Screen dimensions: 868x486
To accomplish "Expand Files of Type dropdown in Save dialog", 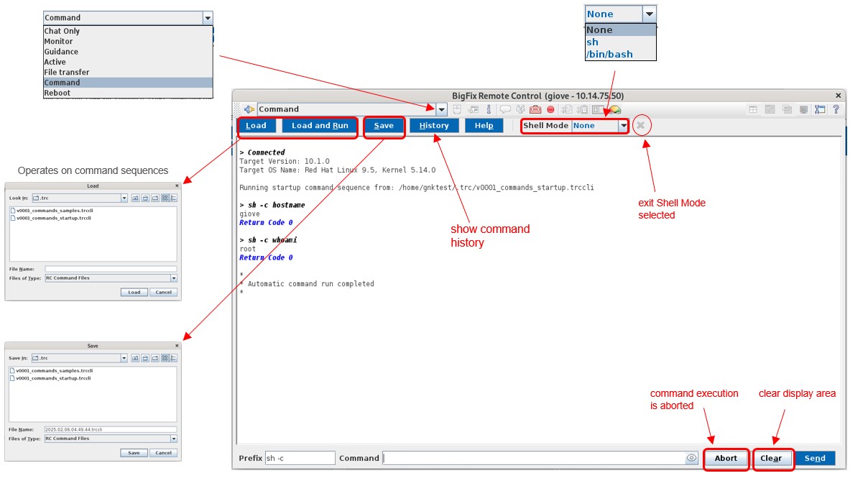I will coord(174,438).
